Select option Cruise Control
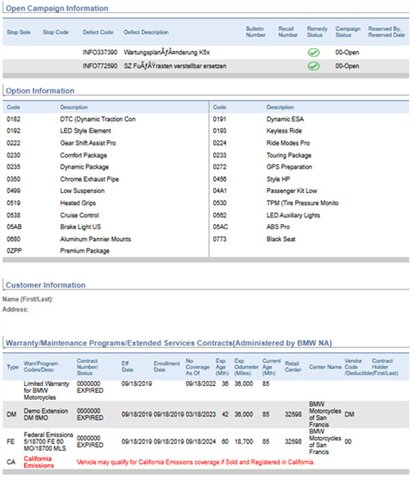The image size is (414, 480). click(79, 215)
